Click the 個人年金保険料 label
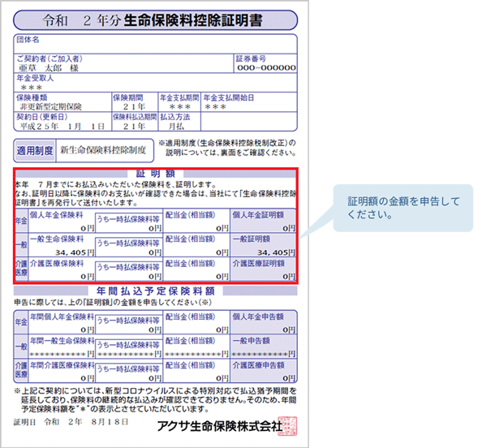The height and width of the screenshot is (448, 495). pos(57,215)
